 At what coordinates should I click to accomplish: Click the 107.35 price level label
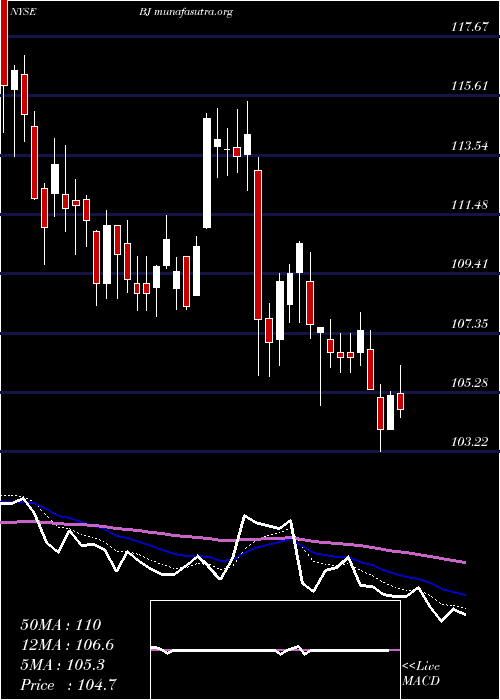click(x=470, y=324)
